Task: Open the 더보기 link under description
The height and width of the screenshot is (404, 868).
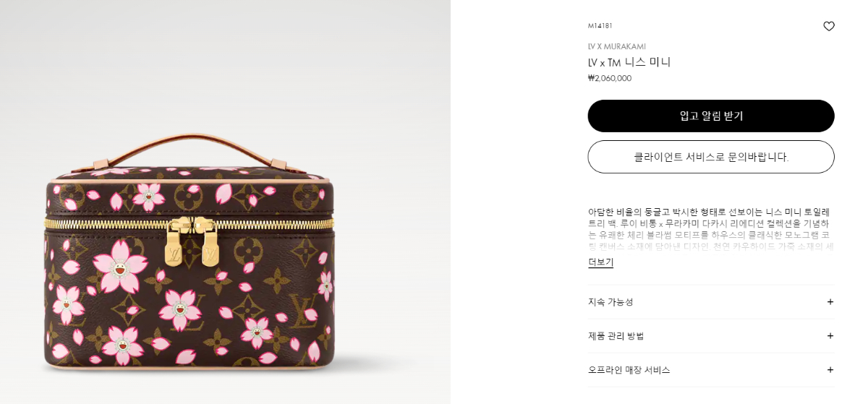Action: (x=600, y=262)
